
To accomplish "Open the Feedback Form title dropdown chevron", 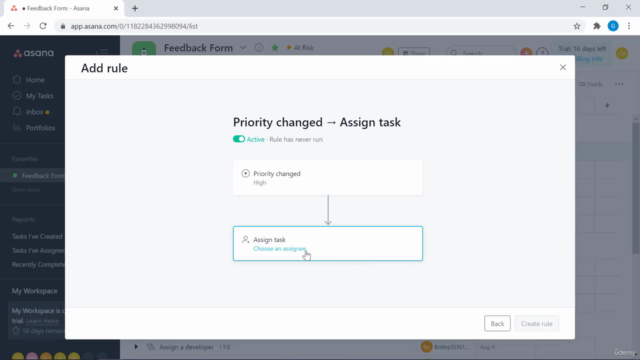I will point(243,48).
